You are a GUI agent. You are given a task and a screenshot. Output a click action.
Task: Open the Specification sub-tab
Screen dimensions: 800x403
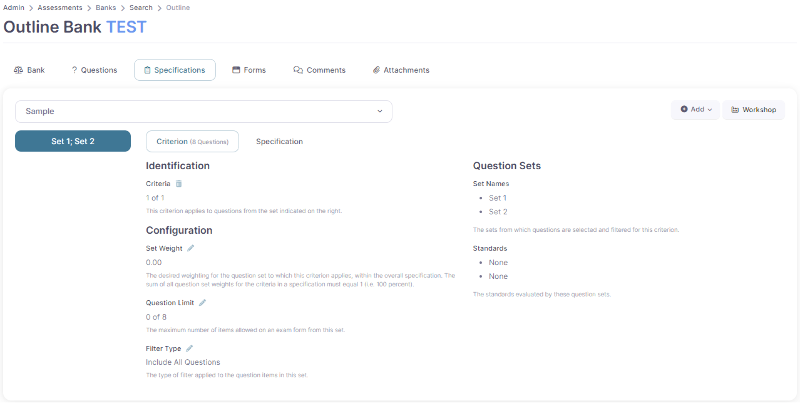coord(279,141)
